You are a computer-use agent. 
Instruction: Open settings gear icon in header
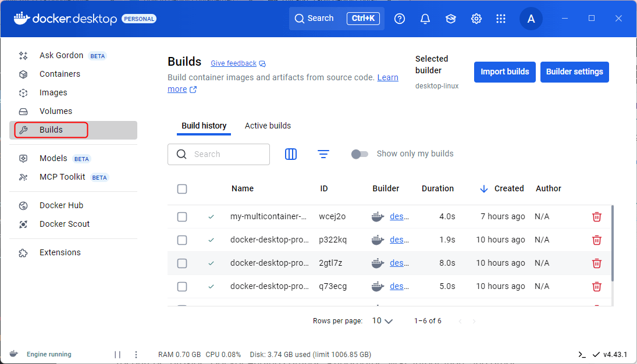476,19
